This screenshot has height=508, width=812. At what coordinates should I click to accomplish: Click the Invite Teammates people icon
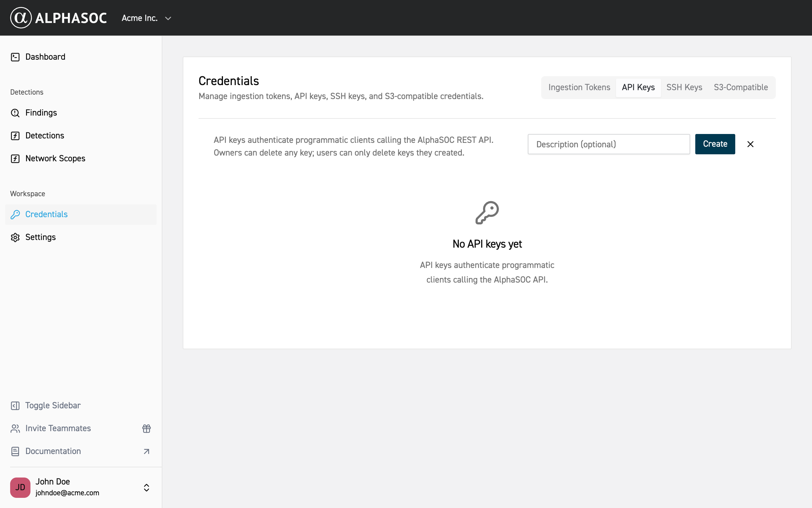(x=15, y=429)
